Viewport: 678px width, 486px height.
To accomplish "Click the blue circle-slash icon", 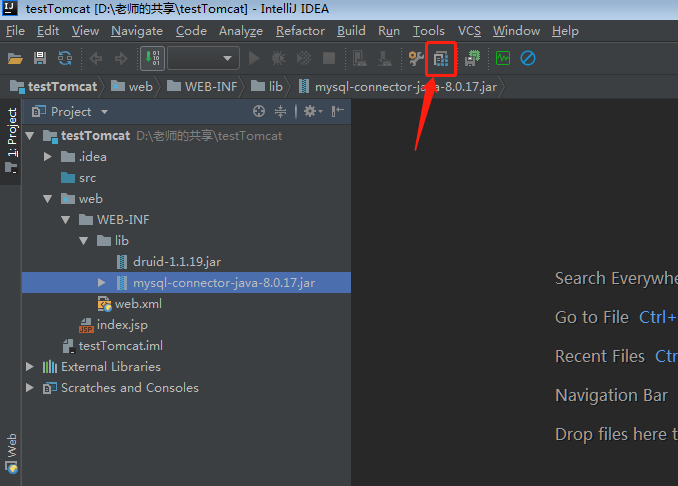I will (528, 58).
